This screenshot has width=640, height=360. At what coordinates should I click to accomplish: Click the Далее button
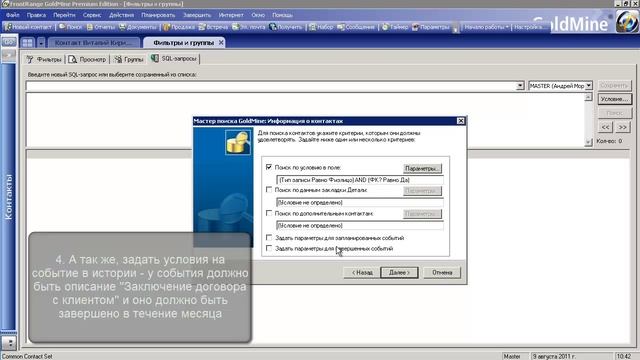tap(399, 272)
